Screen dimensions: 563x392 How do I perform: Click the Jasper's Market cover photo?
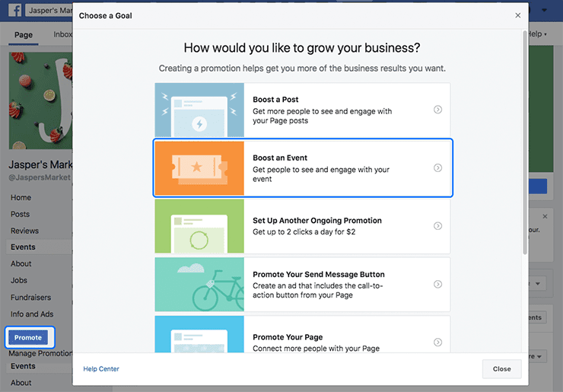(38, 99)
